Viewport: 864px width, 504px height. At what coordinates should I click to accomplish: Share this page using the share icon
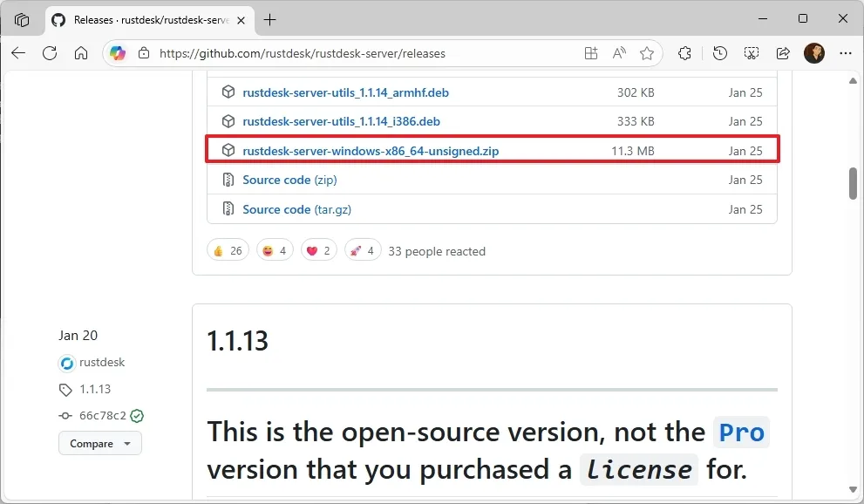[x=782, y=53]
